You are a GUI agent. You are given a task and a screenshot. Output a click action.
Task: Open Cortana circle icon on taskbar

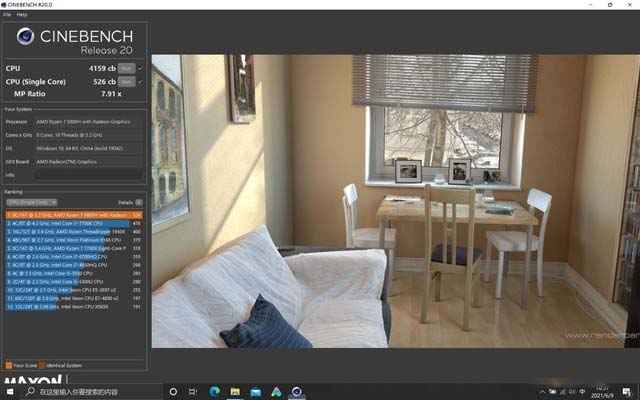coord(173,392)
